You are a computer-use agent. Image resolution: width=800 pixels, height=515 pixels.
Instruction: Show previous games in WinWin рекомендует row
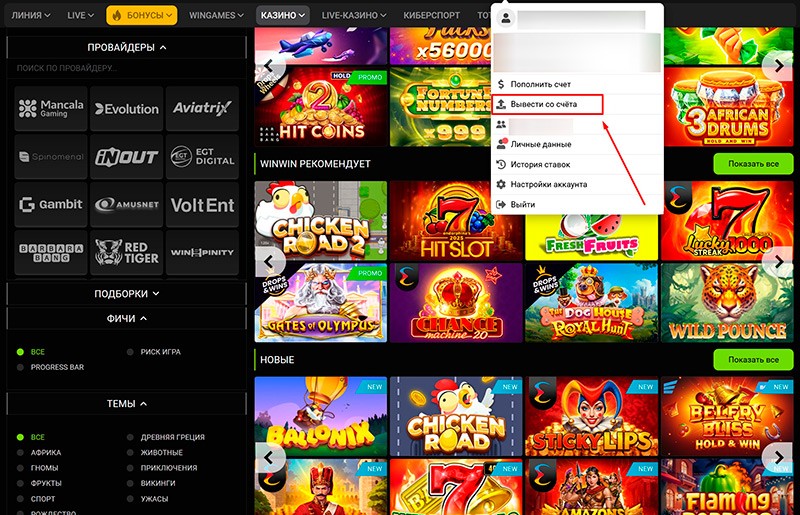click(268, 261)
